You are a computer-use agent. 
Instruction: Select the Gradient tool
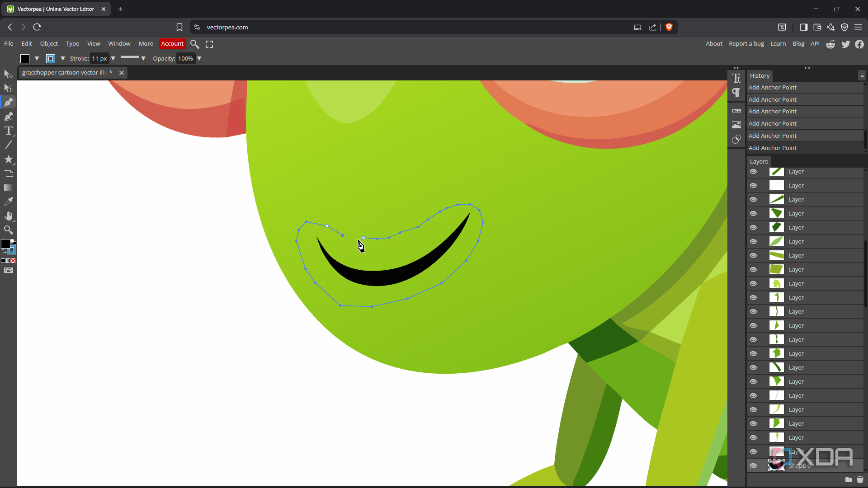(x=8, y=188)
